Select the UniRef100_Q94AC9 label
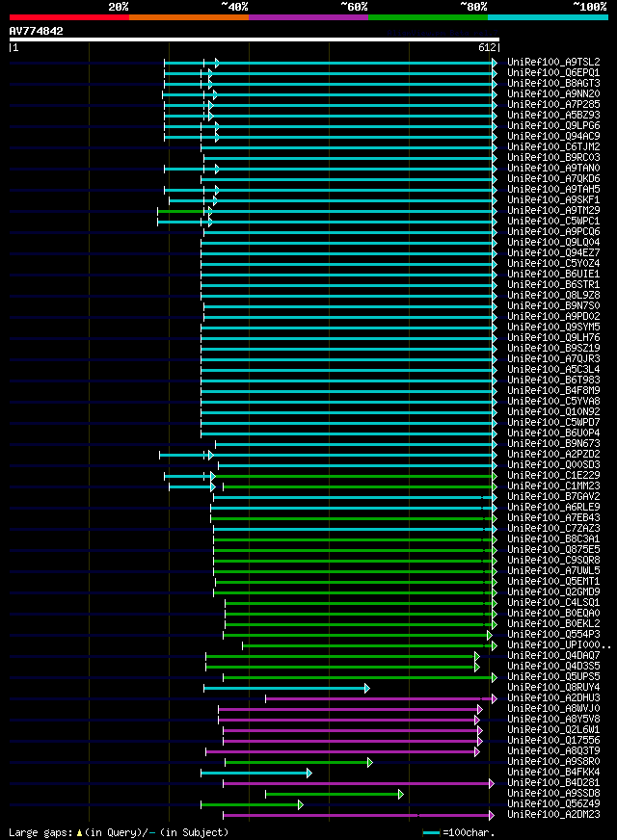 553,137
